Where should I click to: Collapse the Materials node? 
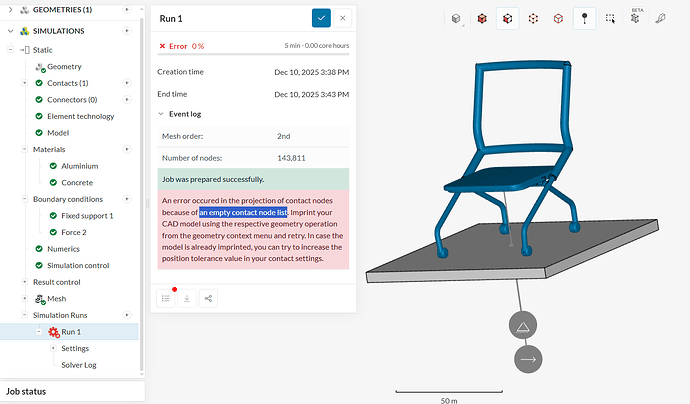tap(25, 149)
